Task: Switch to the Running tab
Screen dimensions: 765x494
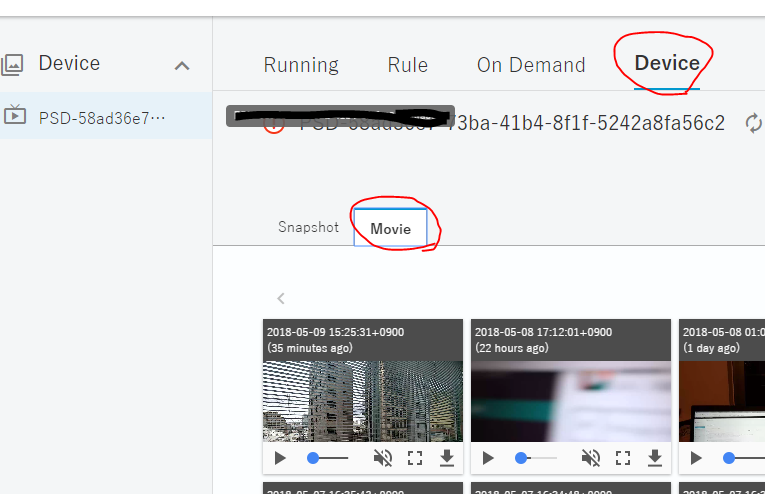Action: tap(301, 65)
